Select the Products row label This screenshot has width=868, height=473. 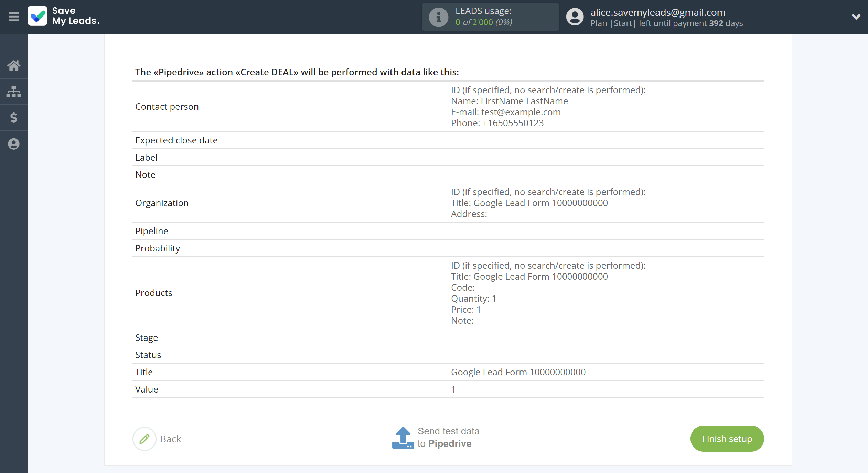click(153, 293)
